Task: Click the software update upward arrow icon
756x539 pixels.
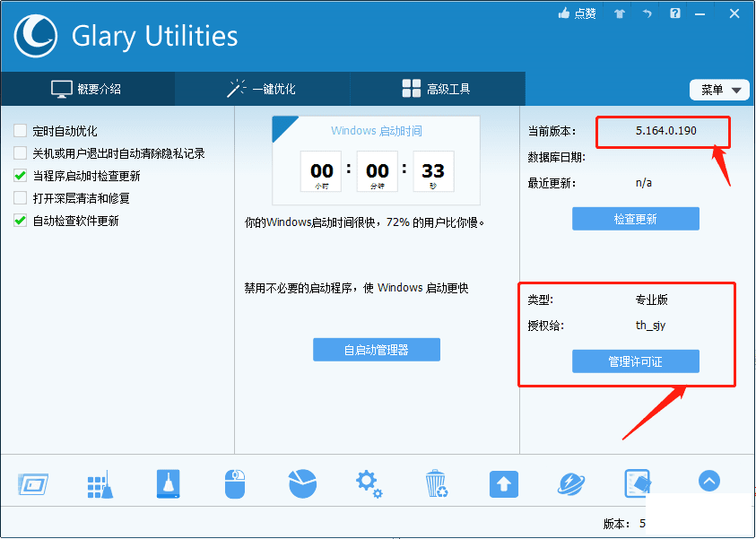Action: pos(504,484)
